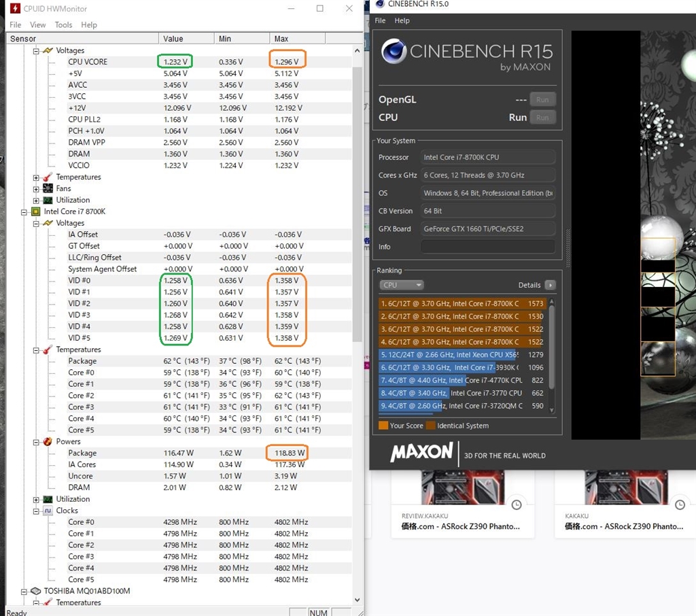The height and width of the screenshot is (616, 696).
Task: Click HWMonitor scrollbar up arrow
Action: pyautogui.click(x=358, y=50)
